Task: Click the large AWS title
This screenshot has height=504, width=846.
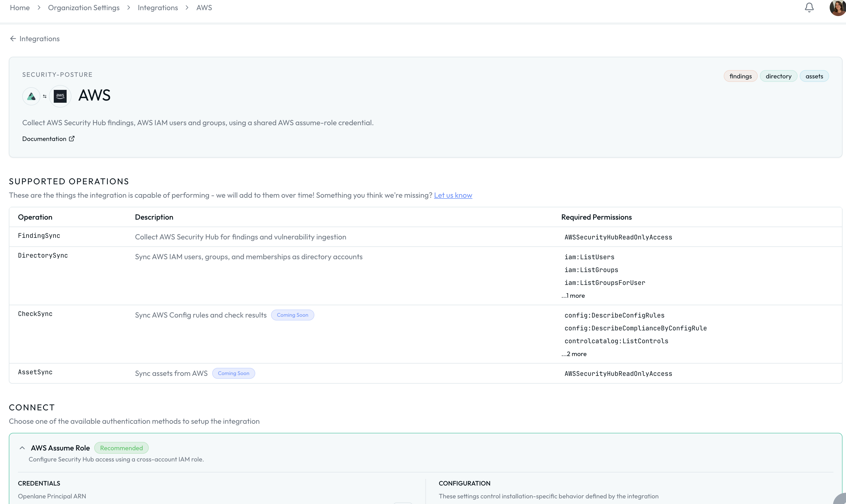Action: (x=94, y=96)
